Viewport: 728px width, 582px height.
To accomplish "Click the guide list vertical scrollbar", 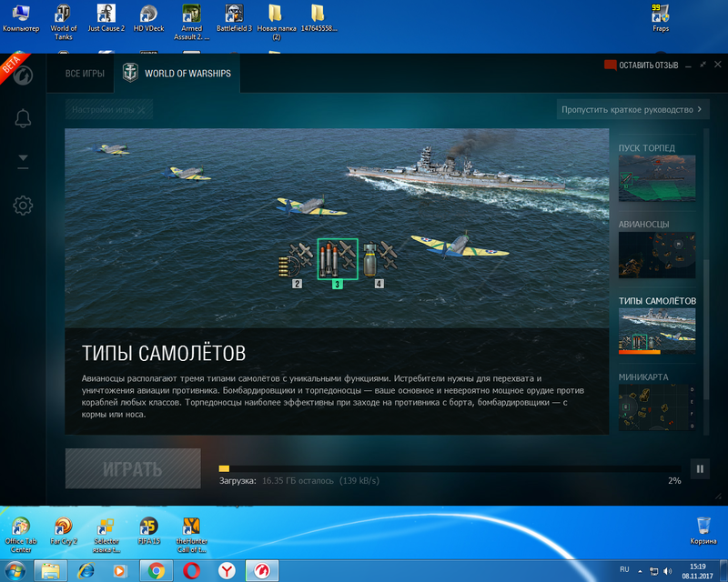I will (706, 329).
